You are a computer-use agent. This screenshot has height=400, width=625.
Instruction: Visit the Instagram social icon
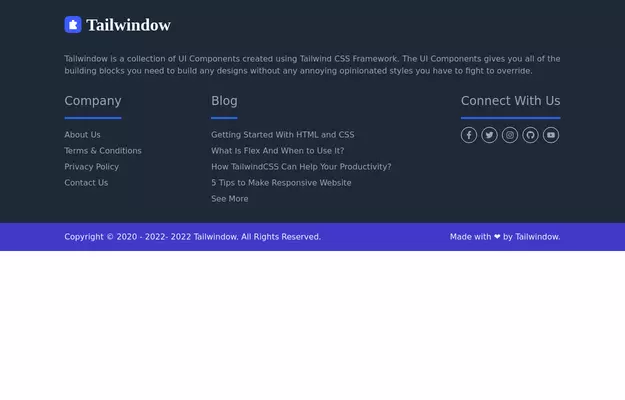(510, 135)
